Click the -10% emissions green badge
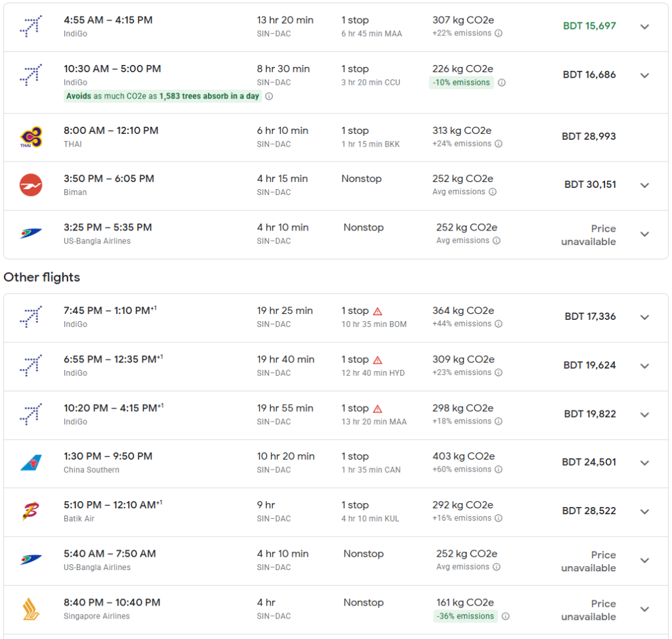 click(x=461, y=82)
